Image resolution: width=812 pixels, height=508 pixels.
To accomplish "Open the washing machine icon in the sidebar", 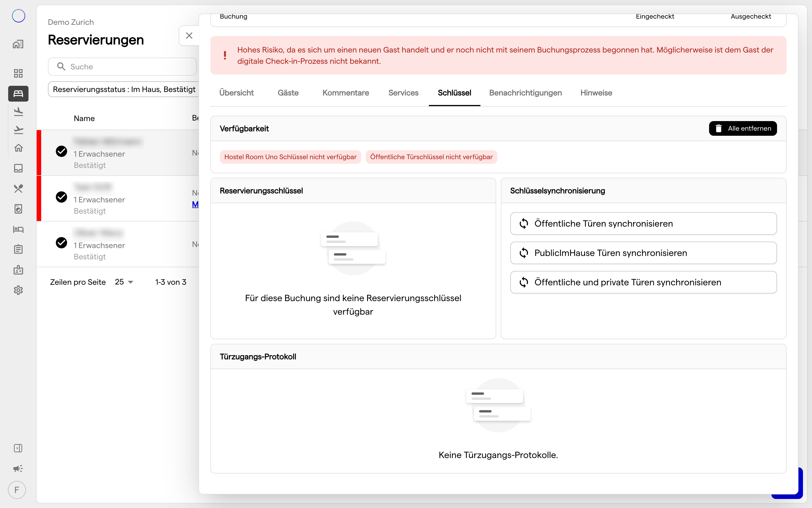I will (x=18, y=209).
